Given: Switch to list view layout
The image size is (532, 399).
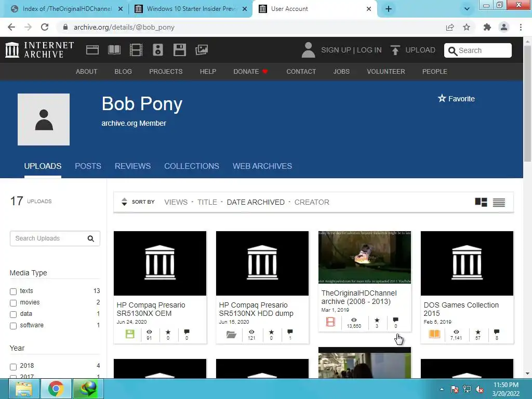Looking at the screenshot, I should [x=499, y=202].
